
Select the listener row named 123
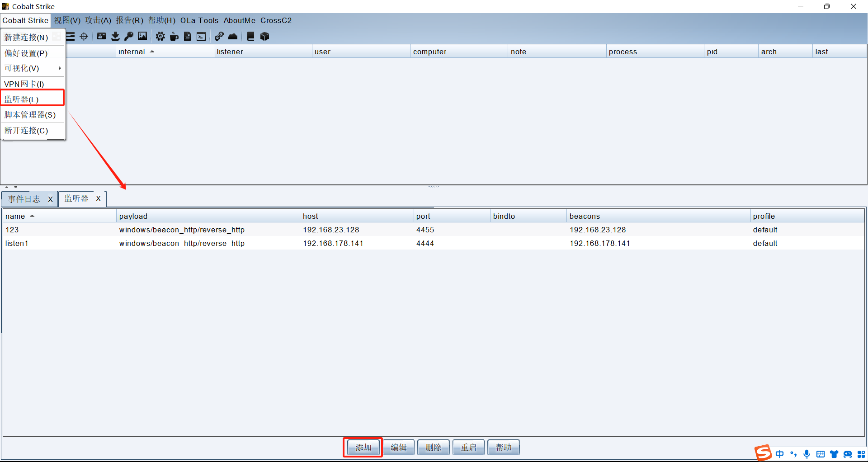[x=434, y=230]
